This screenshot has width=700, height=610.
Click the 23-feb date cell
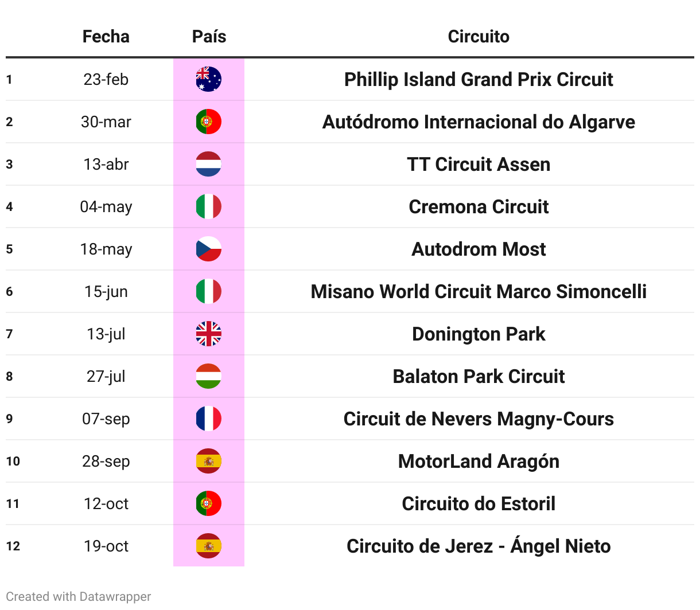(x=106, y=79)
